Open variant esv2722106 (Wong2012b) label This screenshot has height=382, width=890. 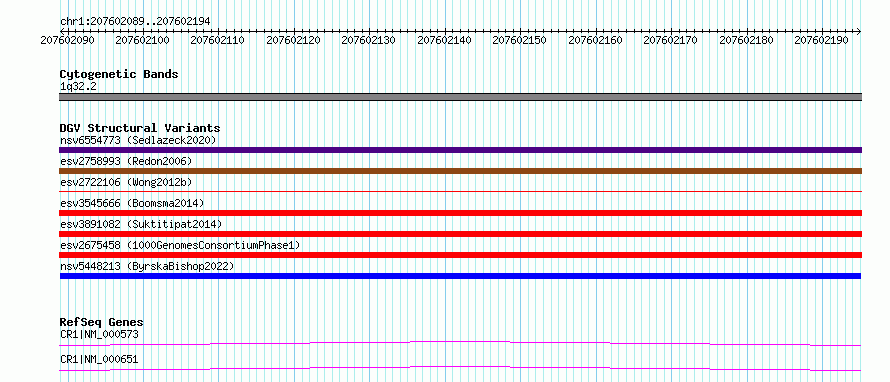126,182
